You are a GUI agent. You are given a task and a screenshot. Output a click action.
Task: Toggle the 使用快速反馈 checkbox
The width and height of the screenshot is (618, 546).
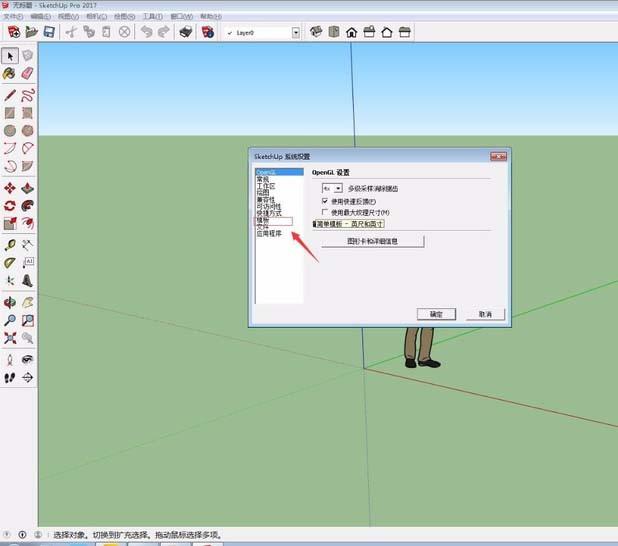click(325, 201)
